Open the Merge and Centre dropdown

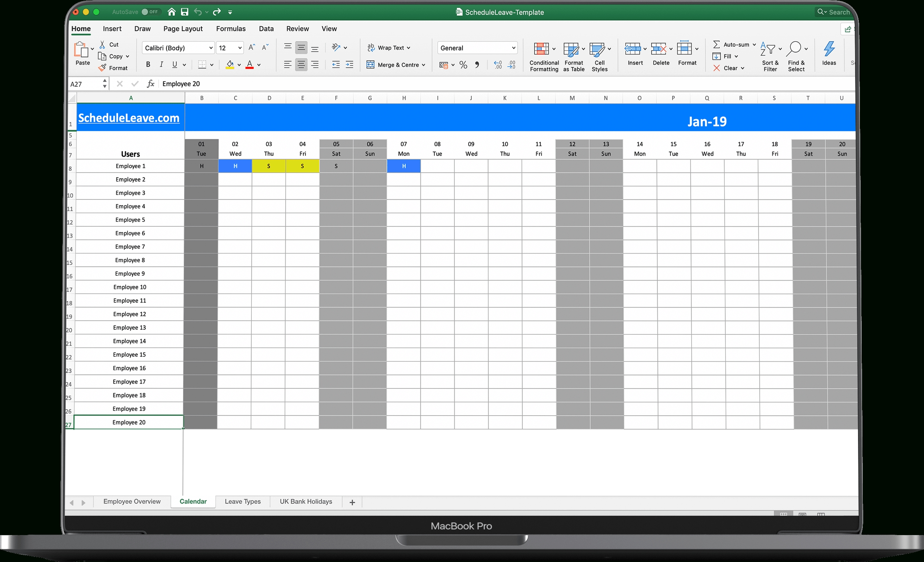424,64
